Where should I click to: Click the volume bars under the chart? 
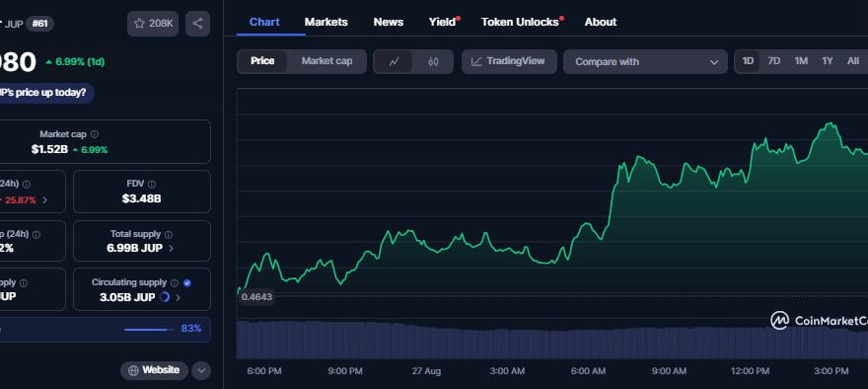point(552,340)
